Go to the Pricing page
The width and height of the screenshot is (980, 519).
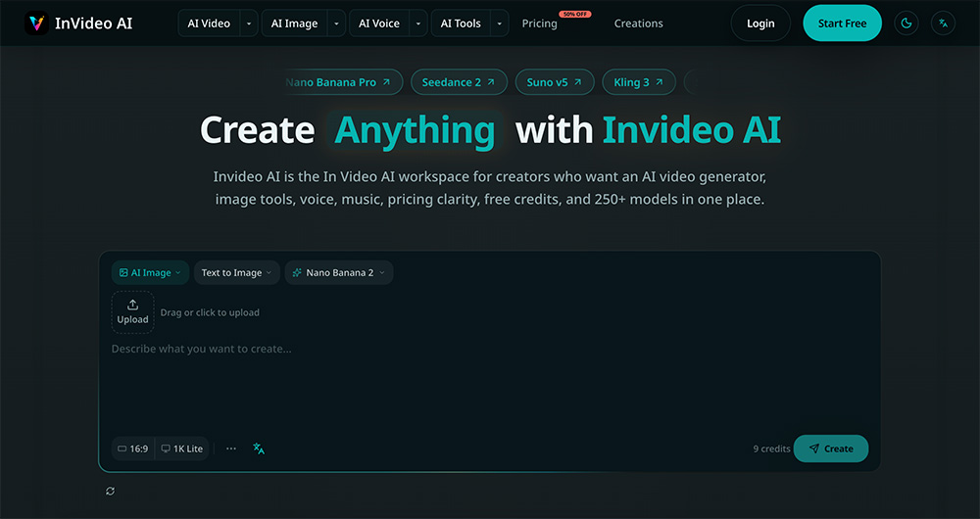(539, 24)
